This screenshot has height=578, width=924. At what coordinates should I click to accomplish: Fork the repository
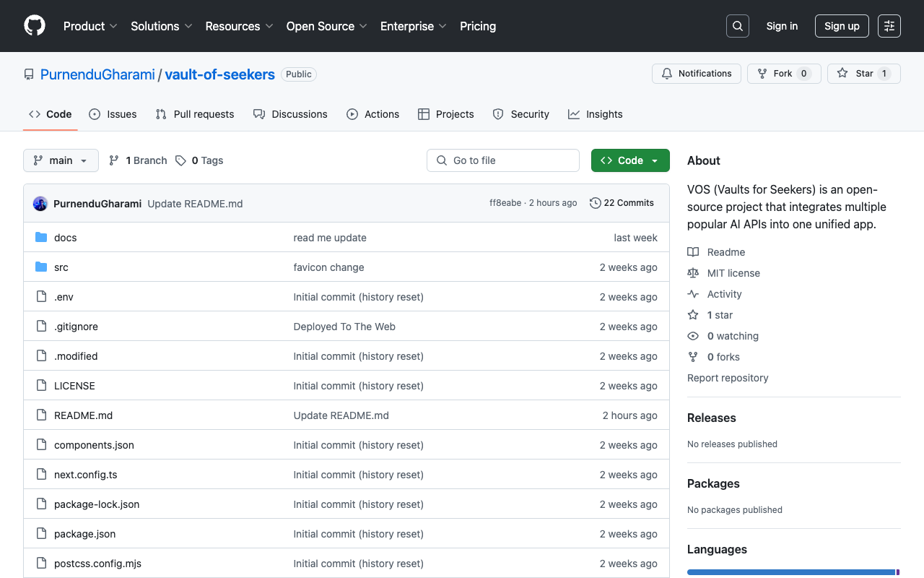coord(784,73)
